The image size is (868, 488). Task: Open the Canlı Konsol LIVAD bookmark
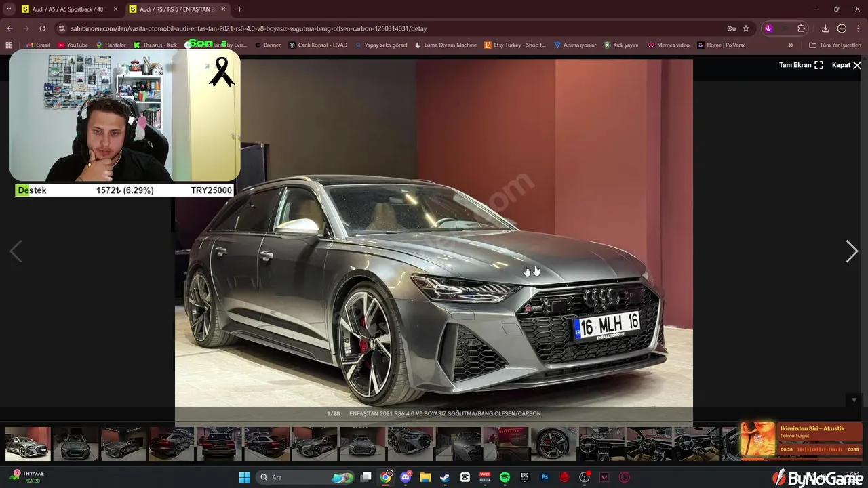[318, 45]
